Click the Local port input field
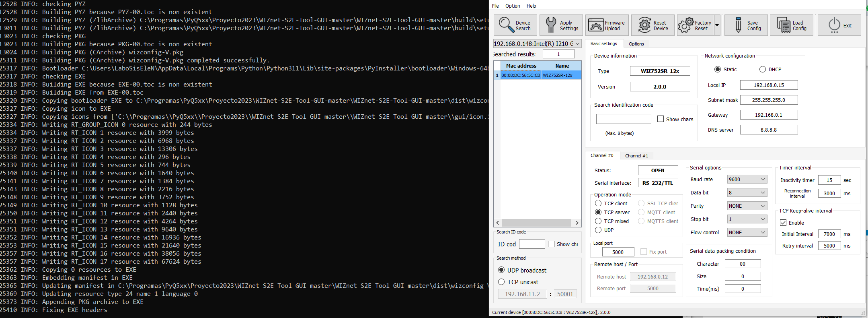 618,252
